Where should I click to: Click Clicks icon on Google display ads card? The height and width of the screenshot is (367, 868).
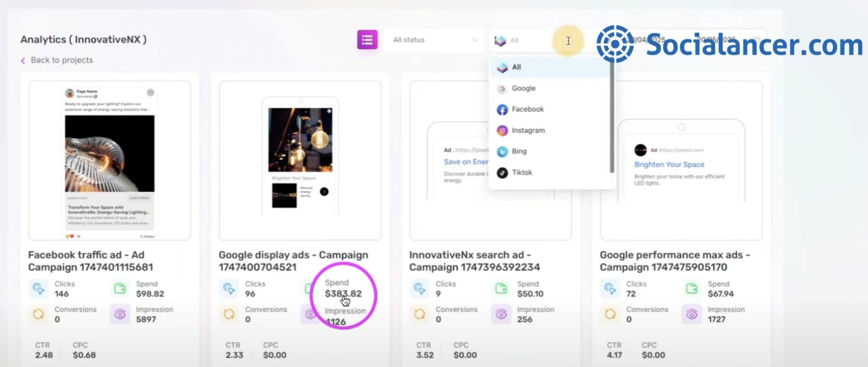[x=229, y=289]
